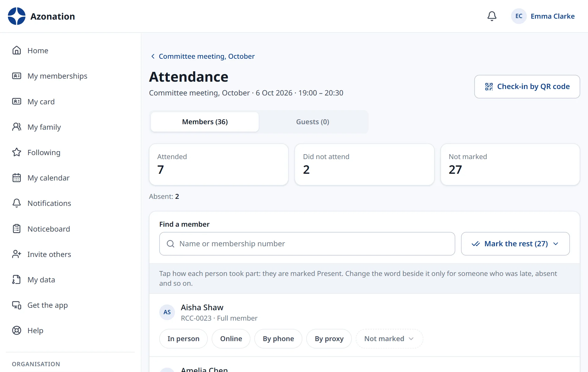Mark Aisha Shaw as By proxy
Image resolution: width=588 pixels, height=372 pixels.
(329, 339)
